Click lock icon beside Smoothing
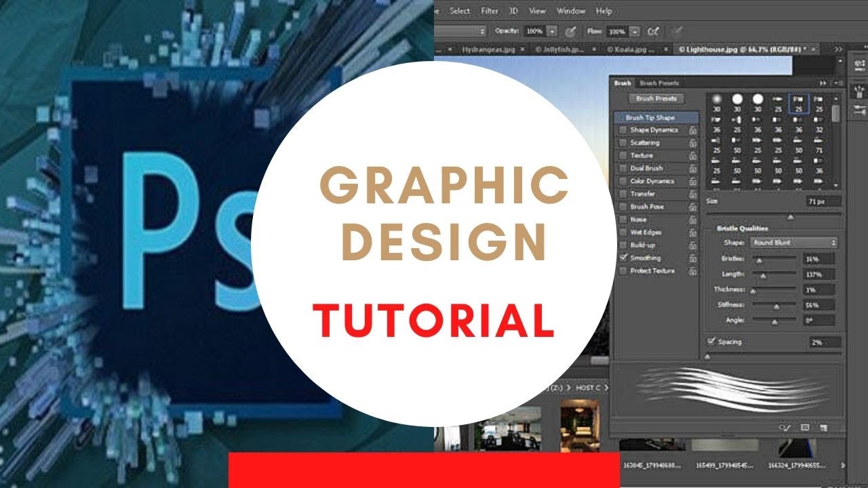Viewport: 868px width, 488px height. (692, 258)
